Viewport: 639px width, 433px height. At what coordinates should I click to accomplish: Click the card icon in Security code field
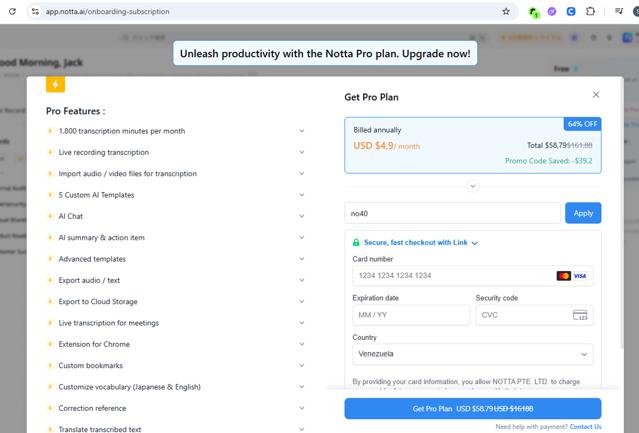coord(580,315)
